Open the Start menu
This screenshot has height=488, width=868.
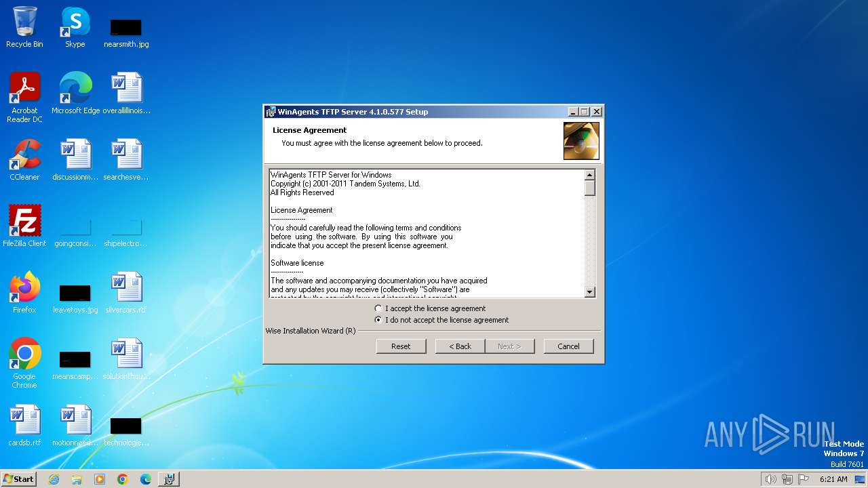coord(18,479)
